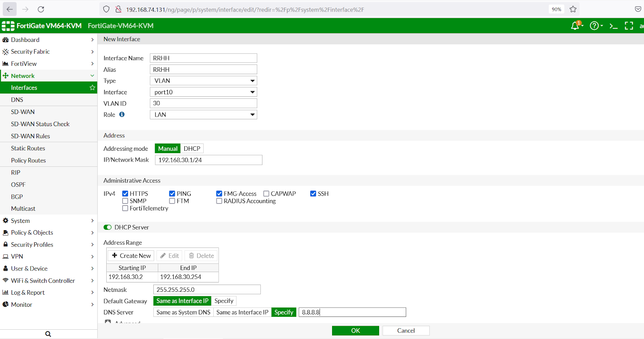
Task: Click the Cancel button
Action: click(406, 331)
